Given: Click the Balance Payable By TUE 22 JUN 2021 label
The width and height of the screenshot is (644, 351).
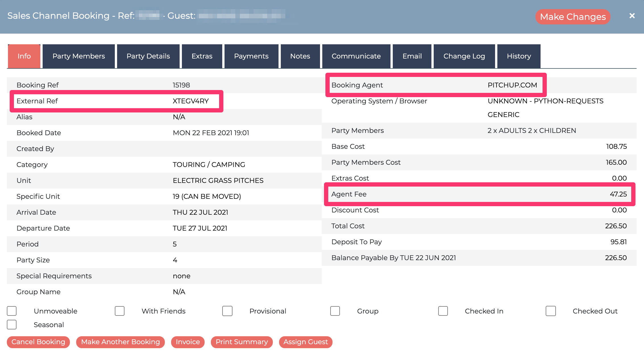Looking at the screenshot, I should [x=394, y=258].
